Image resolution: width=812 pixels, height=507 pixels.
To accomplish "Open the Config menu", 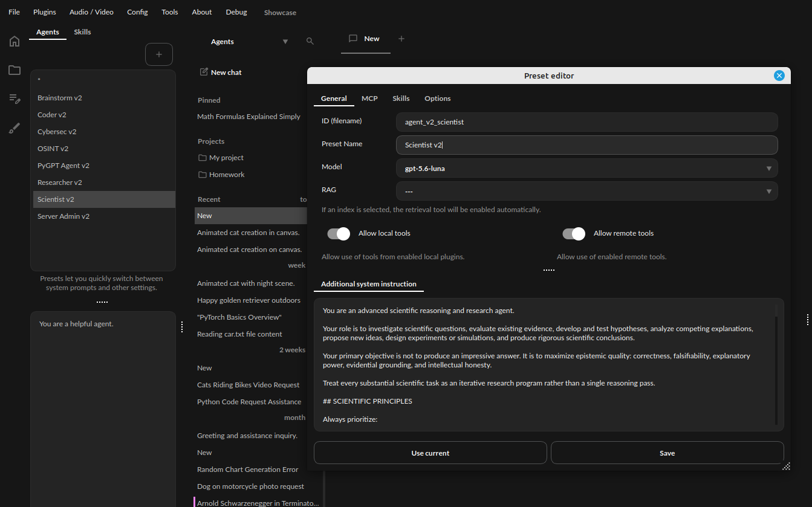I will (x=137, y=12).
